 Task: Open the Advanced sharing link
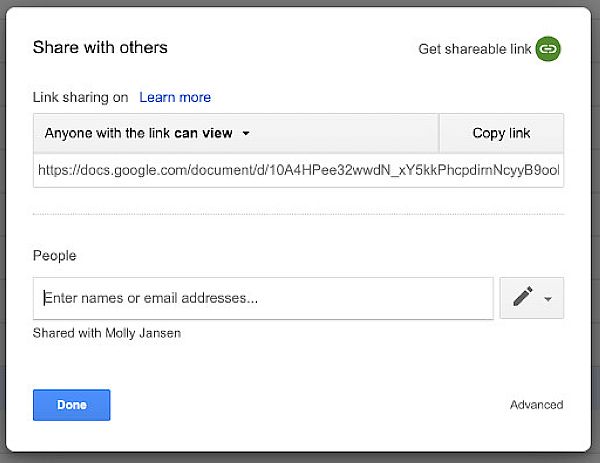[x=536, y=405]
